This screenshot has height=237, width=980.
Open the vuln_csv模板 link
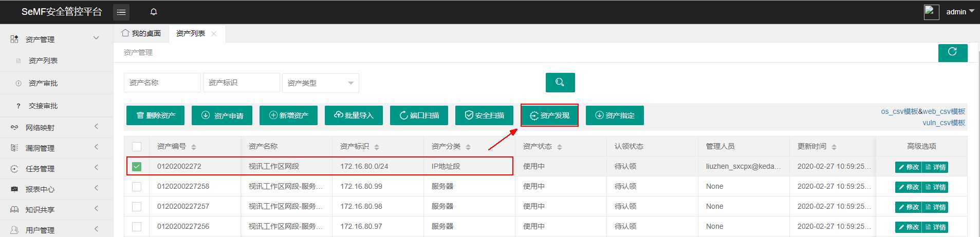(944, 123)
